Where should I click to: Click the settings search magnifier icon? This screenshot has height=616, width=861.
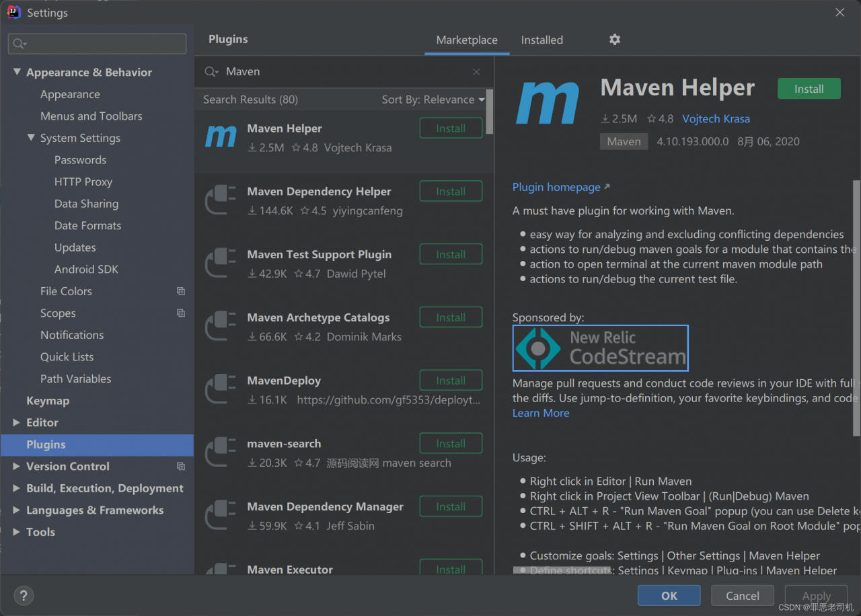pyautogui.click(x=19, y=44)
